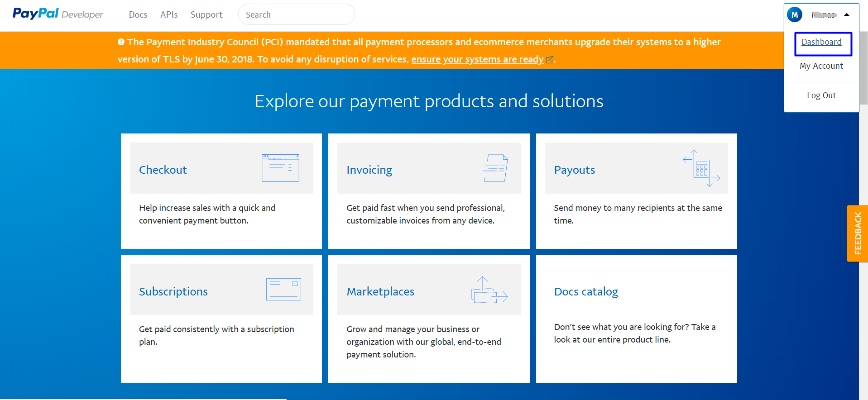Click 'Send money to many recipients' text

point(638,214)
